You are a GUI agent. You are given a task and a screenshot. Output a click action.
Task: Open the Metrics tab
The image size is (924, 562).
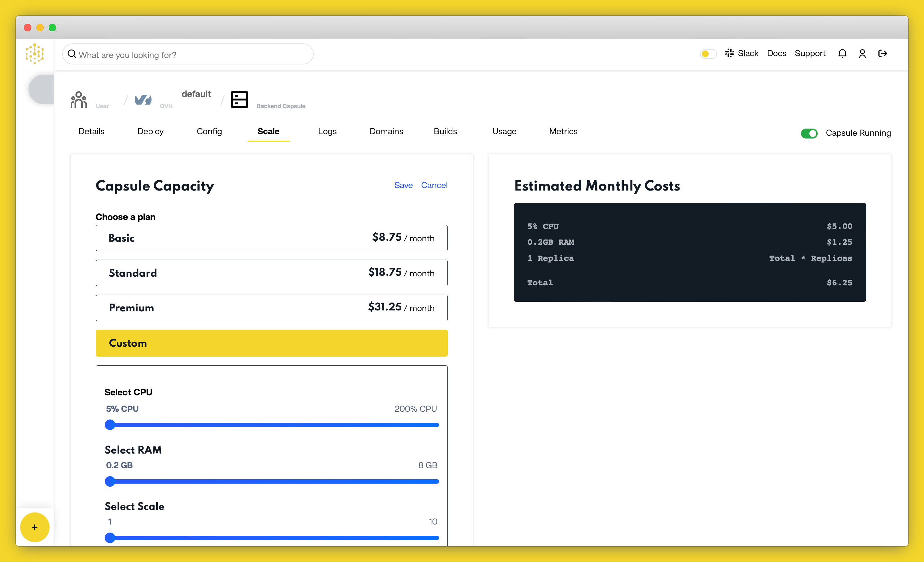[x=563, y=131]
